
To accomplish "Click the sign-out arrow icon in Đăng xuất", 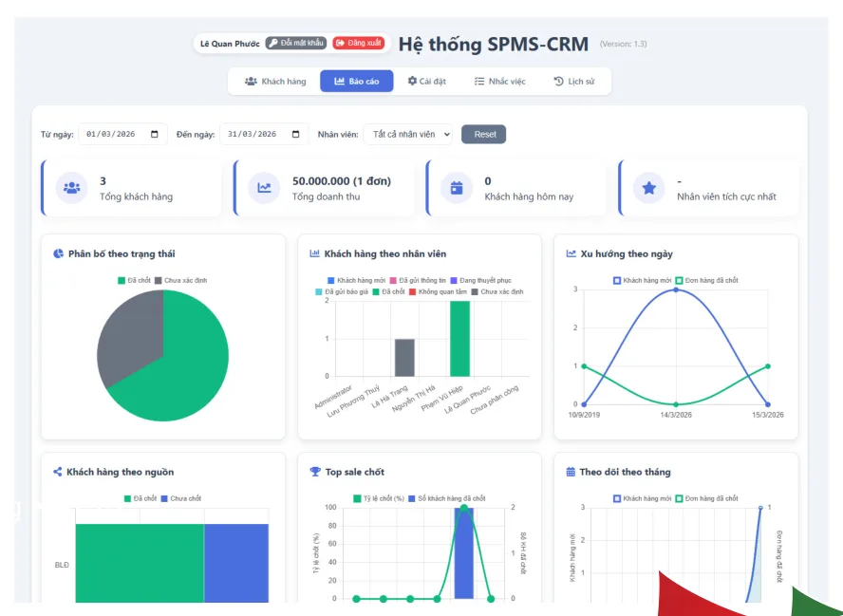I will (340, 43).
